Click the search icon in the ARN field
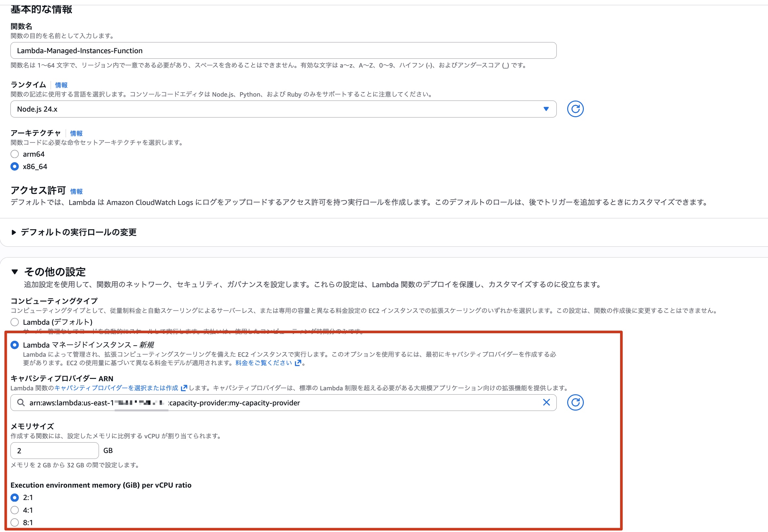The width and height of the screenshot is (768, 532). pyautogui.click(x=21, y=402)
